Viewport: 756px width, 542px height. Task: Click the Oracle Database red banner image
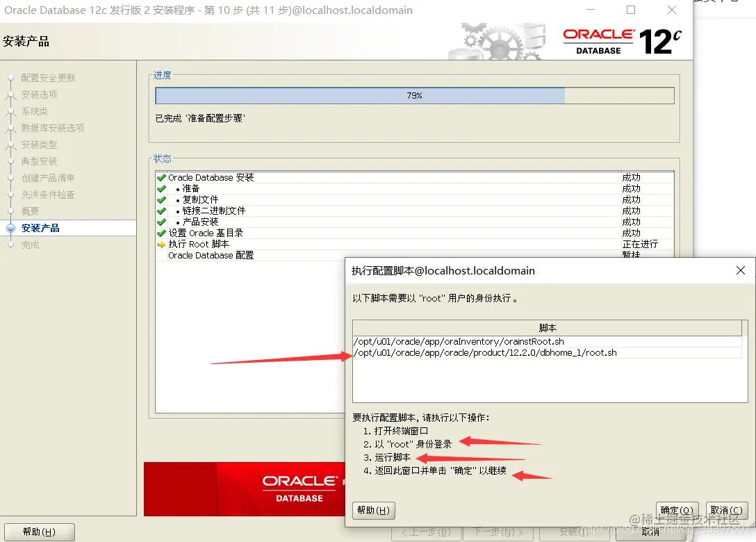(x=245, y=489)
